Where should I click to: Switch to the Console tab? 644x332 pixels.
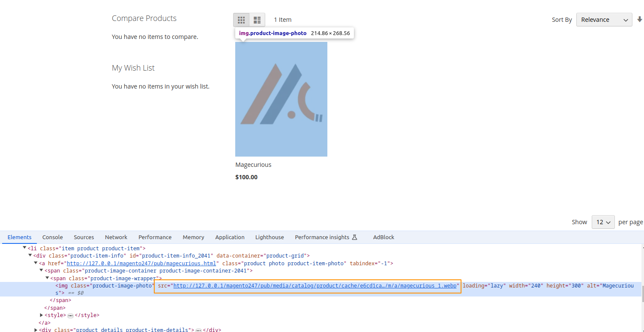(52, 237)
